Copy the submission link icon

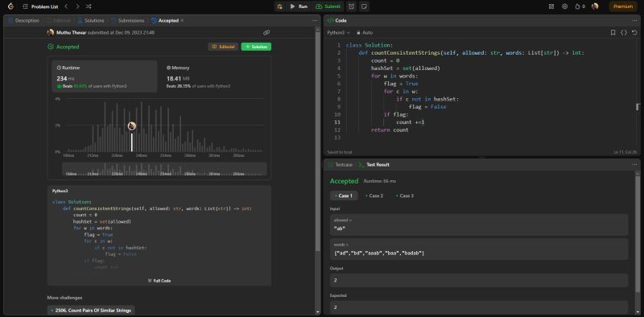pos(266,32)
